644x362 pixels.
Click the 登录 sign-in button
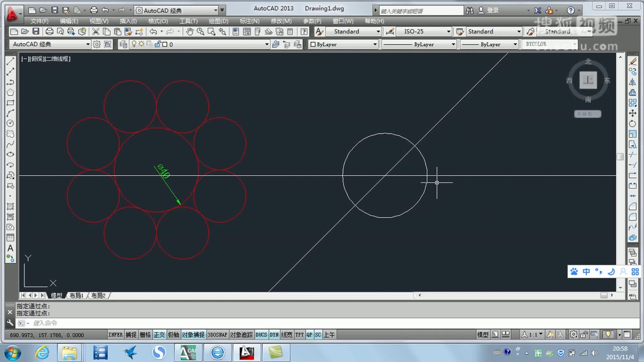click(x=492, y=10)
